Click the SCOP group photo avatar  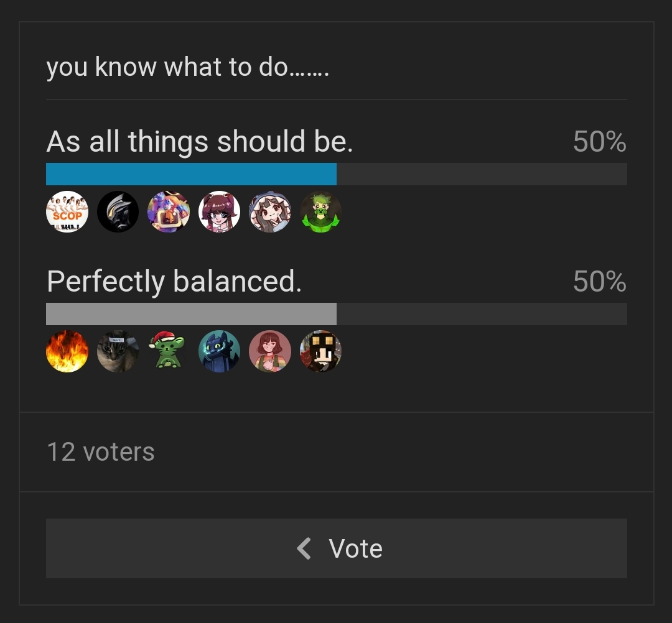(x=67, y=212)
